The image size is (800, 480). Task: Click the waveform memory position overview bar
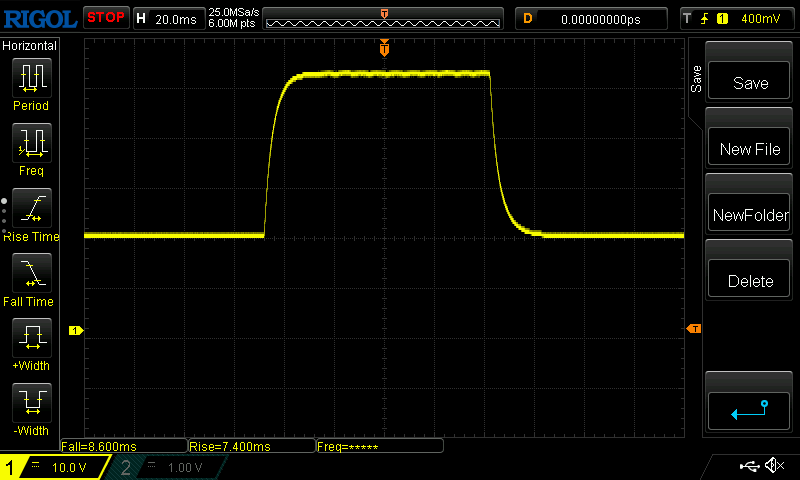point(384,18)
